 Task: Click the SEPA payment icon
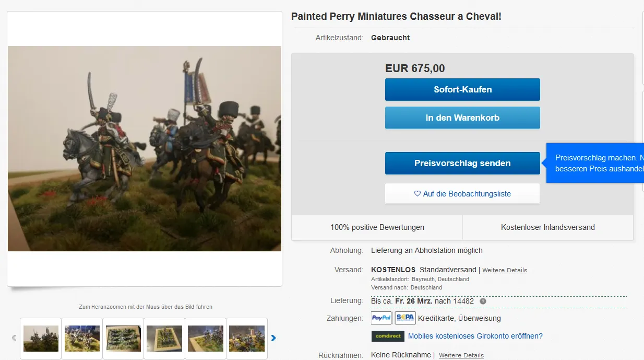point(405,318)
